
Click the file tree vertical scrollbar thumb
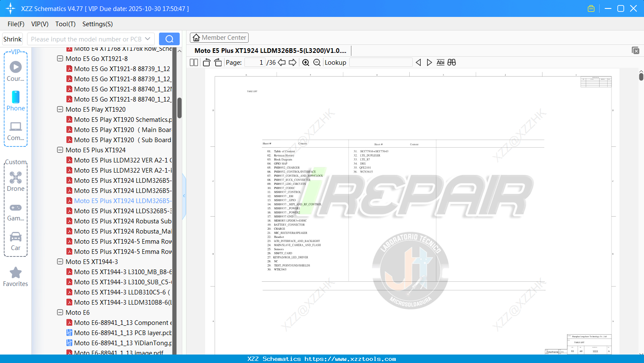(x=179, y=108)
